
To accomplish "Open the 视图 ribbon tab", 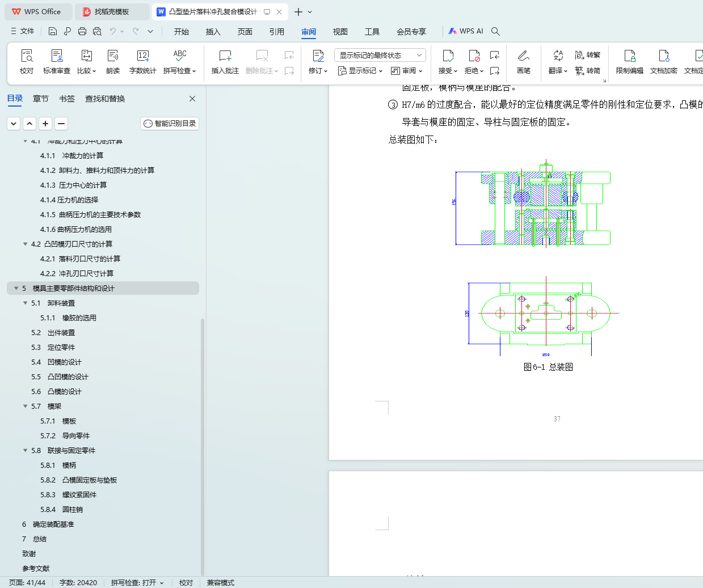I will pyautogui.click(x=340, y=32).
